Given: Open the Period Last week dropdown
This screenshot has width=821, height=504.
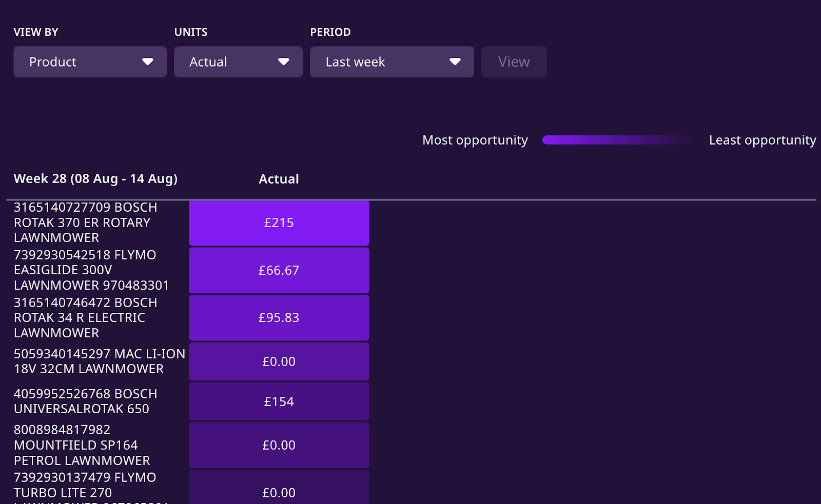Looking at the screenshot, I should (x=392, y=62).
